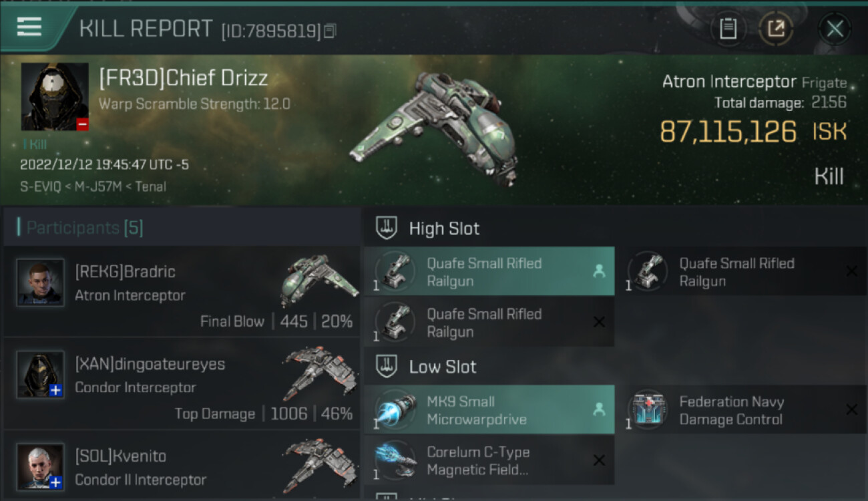Viewport: 868px width, 501px height.
Task: Open the clipboard notes icon
Action: (x=728, y=29)
